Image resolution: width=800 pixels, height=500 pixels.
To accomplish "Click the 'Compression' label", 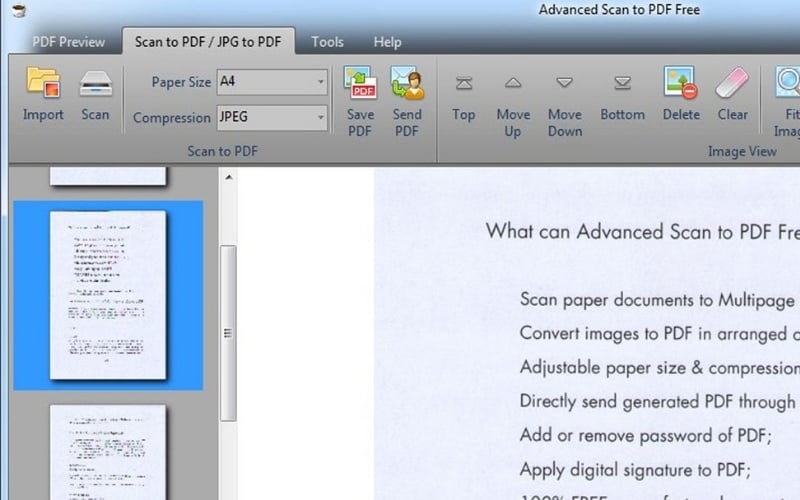I will (171, 118).
